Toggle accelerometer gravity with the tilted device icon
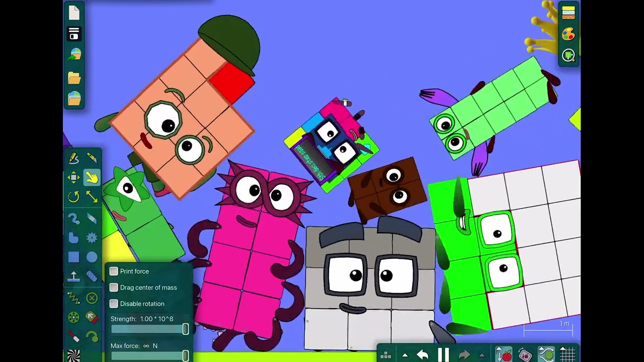This screenshot has height=362, width=644. coord(525,354)
